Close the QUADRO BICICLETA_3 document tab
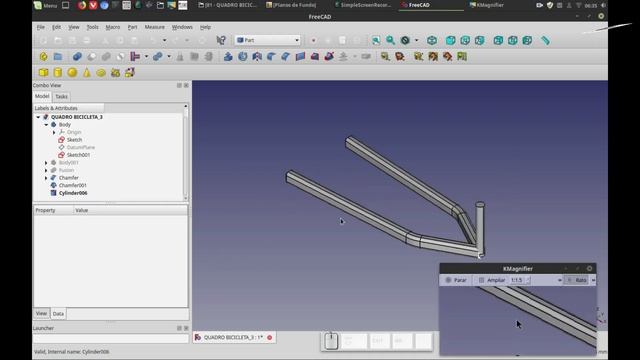The image size is (640, 360). point(269,338)
